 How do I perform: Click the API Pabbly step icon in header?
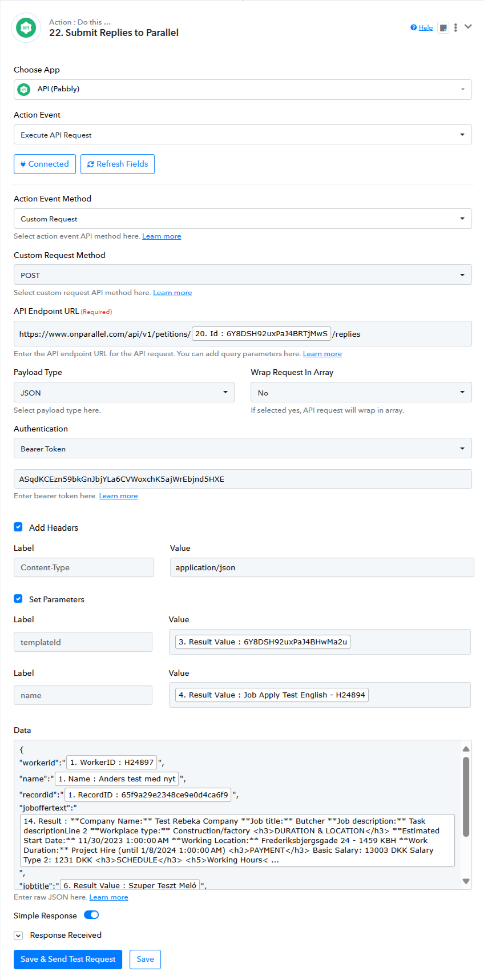(x=26, y=27)
